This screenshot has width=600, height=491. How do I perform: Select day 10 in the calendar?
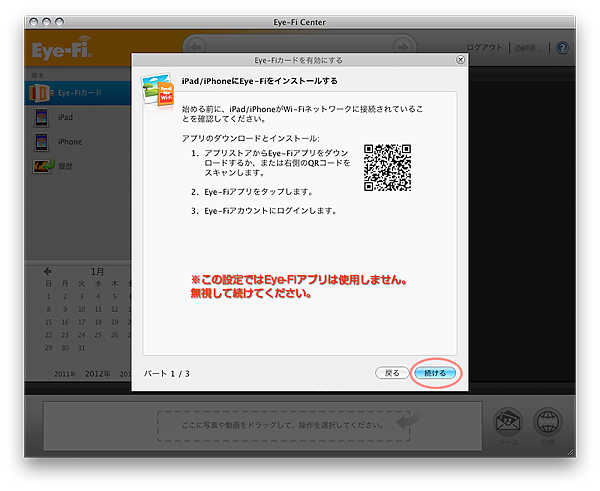click(82, 309)
